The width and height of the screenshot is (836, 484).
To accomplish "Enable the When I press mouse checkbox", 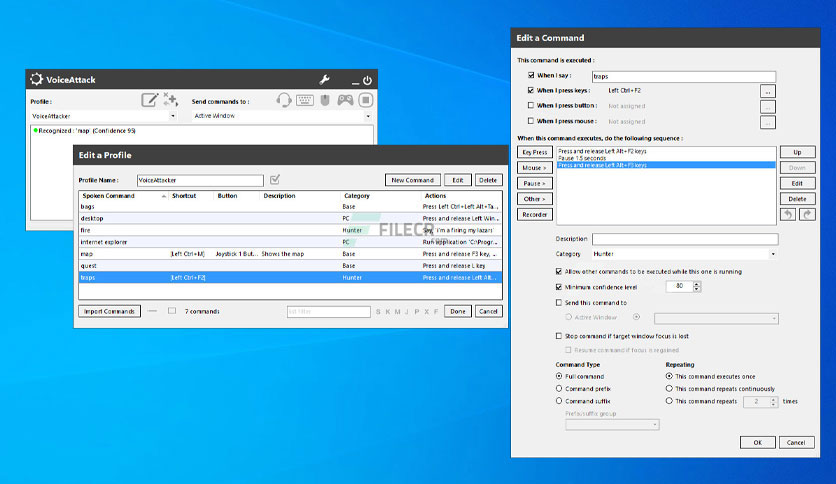I will coord(531,121).
